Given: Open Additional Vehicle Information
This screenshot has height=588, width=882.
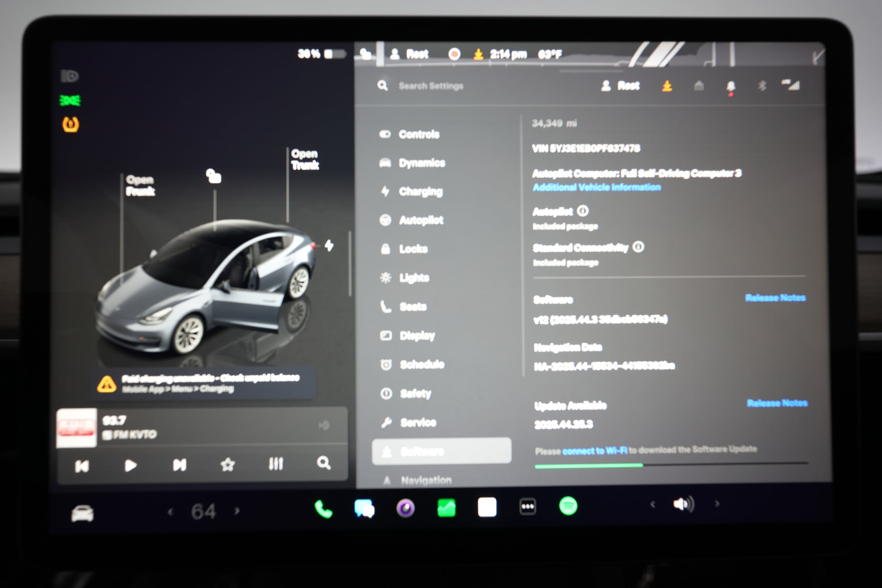Looking at the screenshot, I should click(x=596, y=188).
